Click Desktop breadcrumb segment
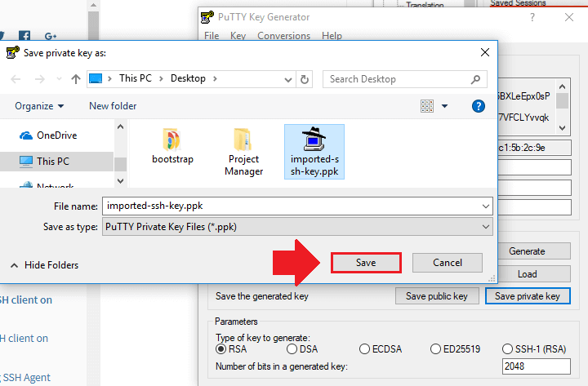 188,78
